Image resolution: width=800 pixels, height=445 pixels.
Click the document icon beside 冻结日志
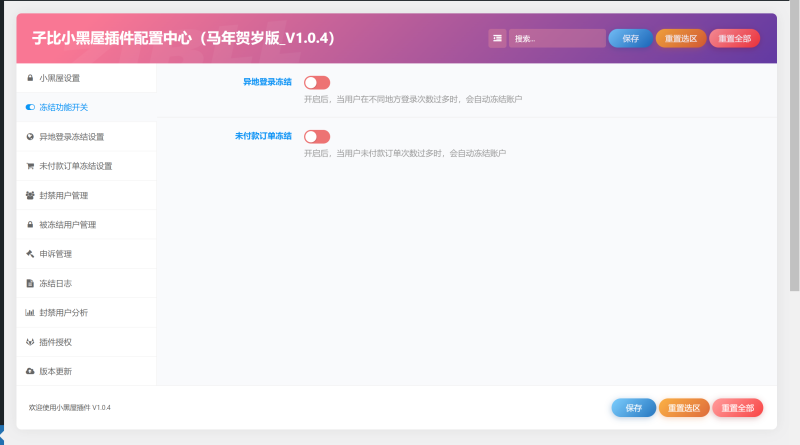coord(30,283)
